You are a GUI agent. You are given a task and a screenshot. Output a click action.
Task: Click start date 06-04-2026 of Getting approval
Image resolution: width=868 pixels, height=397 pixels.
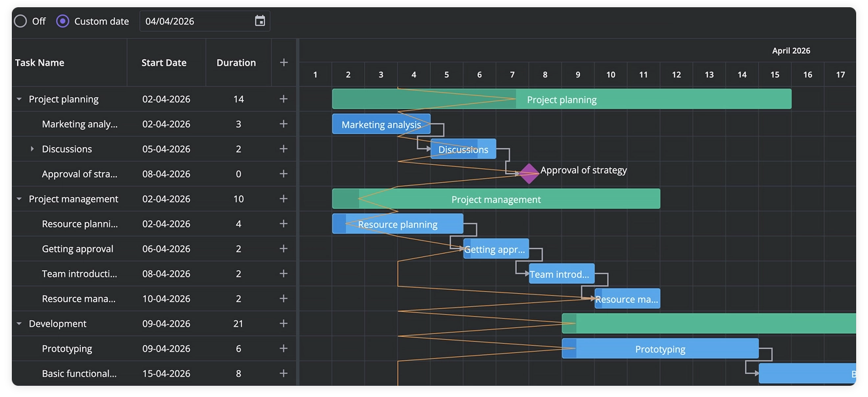pos(166,249)
